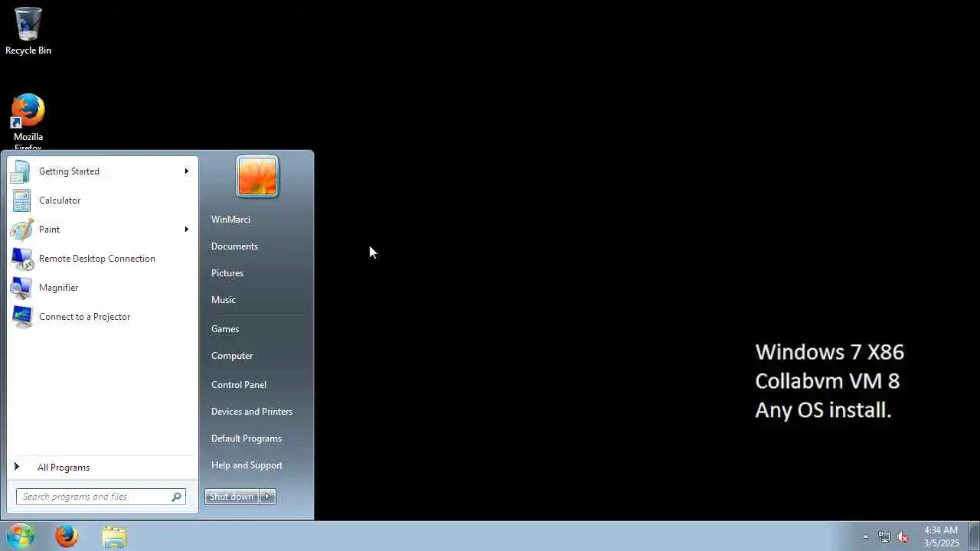
Task: Open Music library
Action: coord(224,300)
